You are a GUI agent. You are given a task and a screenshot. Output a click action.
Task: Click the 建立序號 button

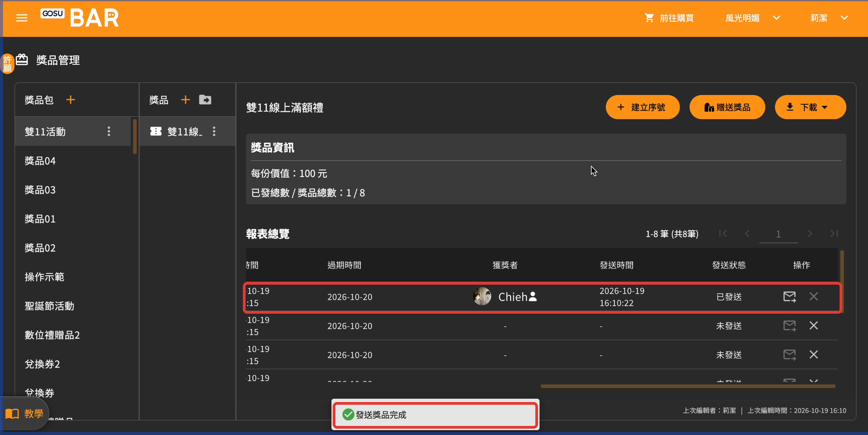coord(643,107)
